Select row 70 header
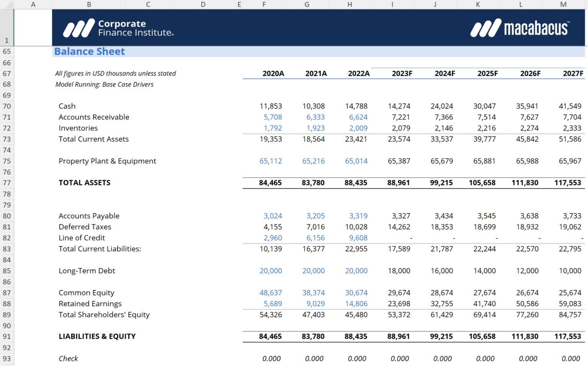The image size is (588, 366). pos(7,106)
